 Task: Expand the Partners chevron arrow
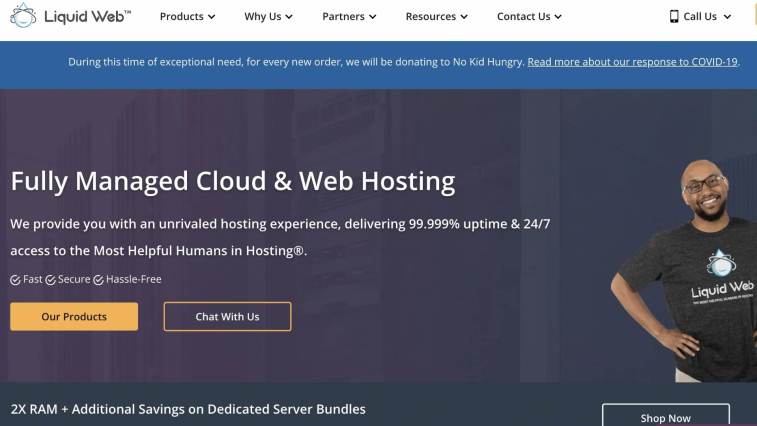tap(372, 17)
